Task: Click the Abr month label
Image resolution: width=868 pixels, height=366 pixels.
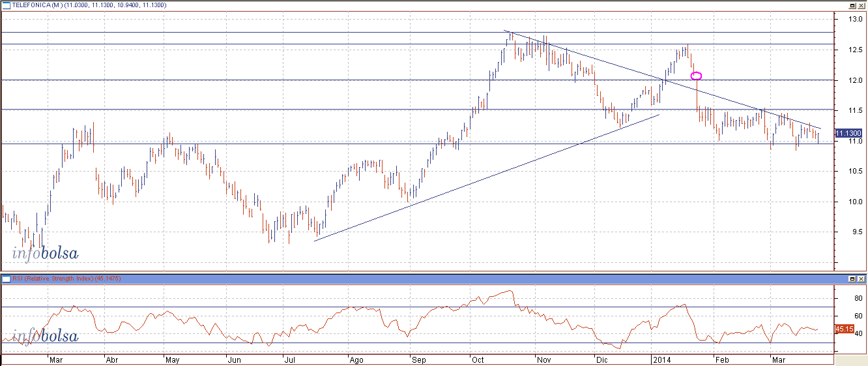Action: click(111, 359)
